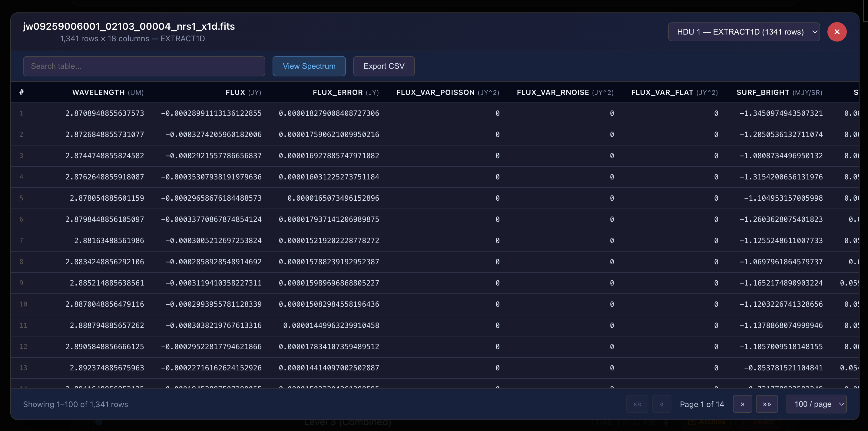The width and height of the screenshot is (868, 431).
Task: Open the 100 / page rows dropdown
Action: (817, 404)
